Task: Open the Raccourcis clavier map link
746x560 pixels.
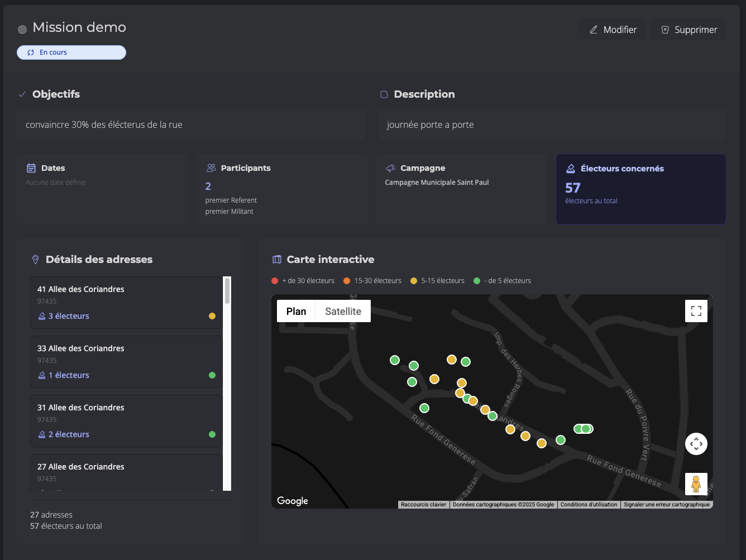Action: point(423,505)
